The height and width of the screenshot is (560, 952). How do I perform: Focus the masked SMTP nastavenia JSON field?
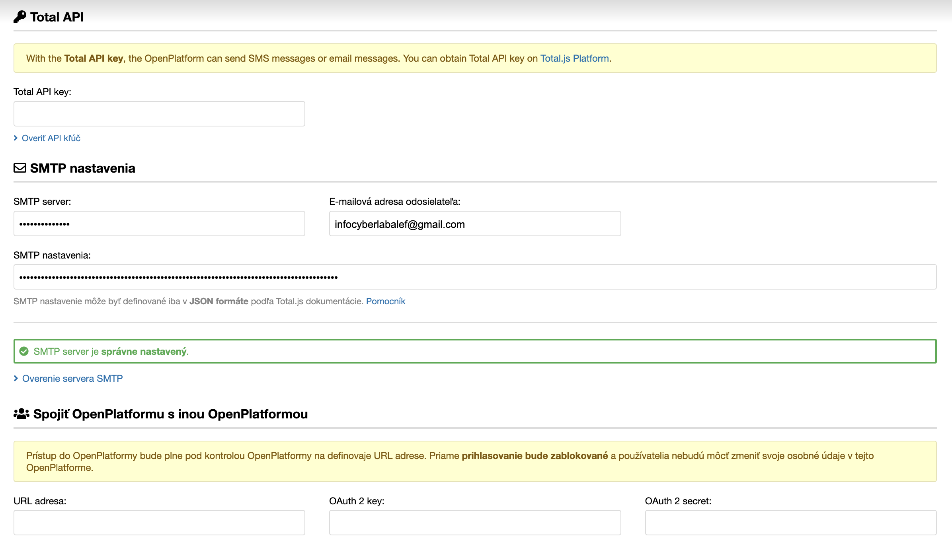pyautogui.click(x=475, y=277)
